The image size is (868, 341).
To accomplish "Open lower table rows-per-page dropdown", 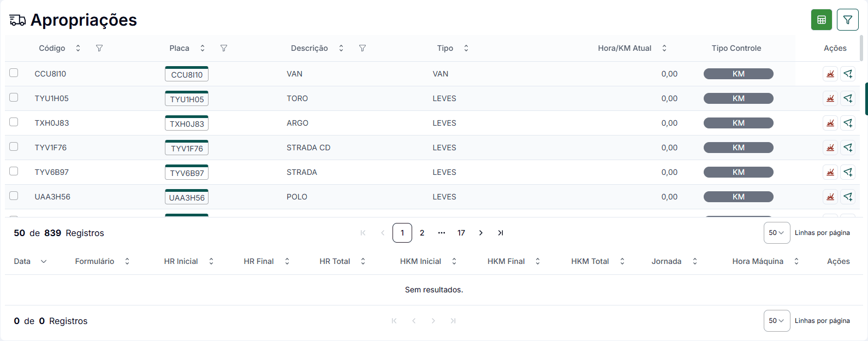I will [x=777, y=321].
